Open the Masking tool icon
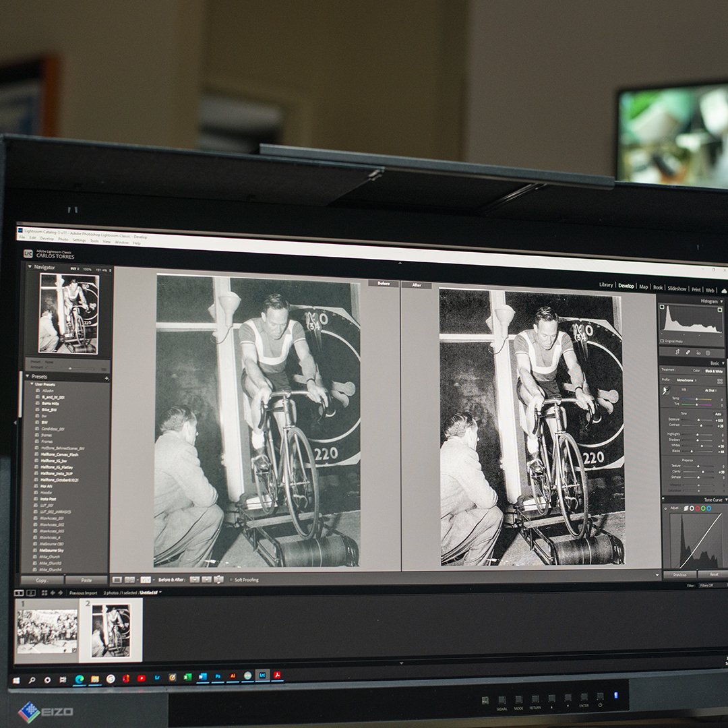 pos(708,353)
